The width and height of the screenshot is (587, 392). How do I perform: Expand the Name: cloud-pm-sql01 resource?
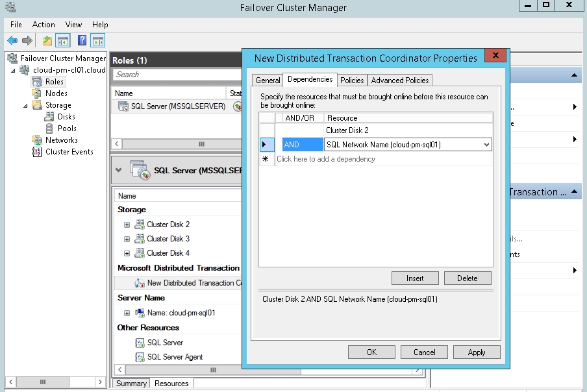click(127, 313)
